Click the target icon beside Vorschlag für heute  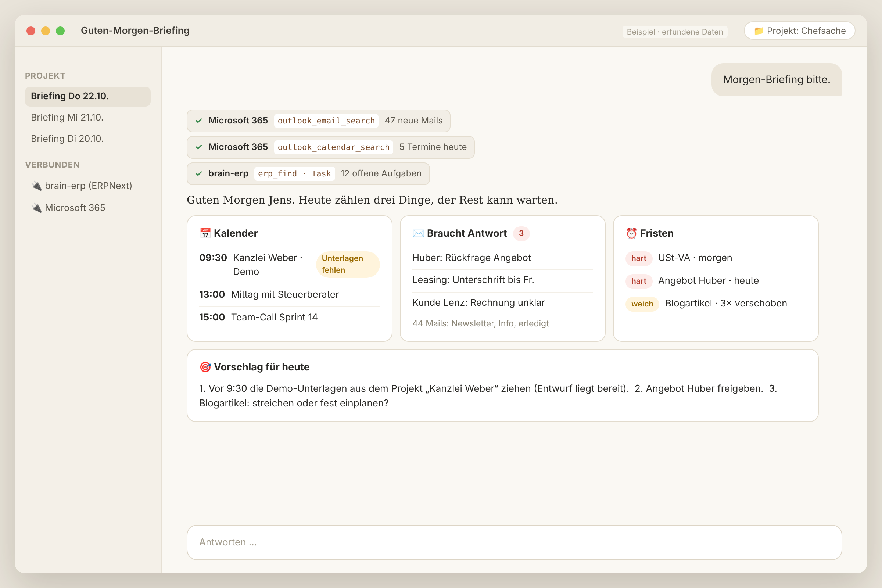pos(205,367)
